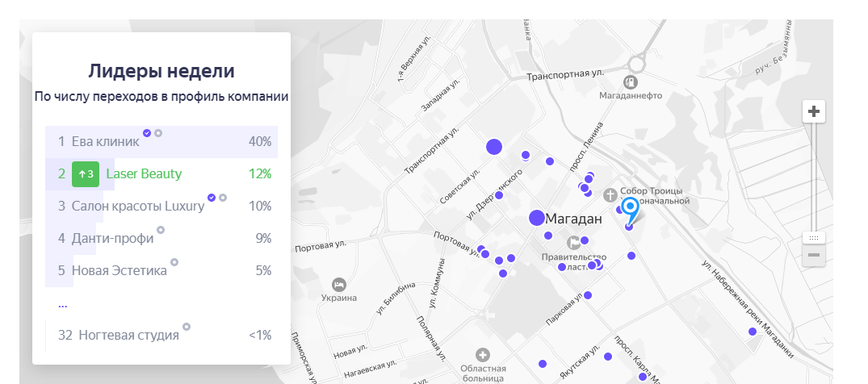Click the Магадан city label
Image resolution: width=868 pixels, height=384 pixels.
click(x=575, y=219)
